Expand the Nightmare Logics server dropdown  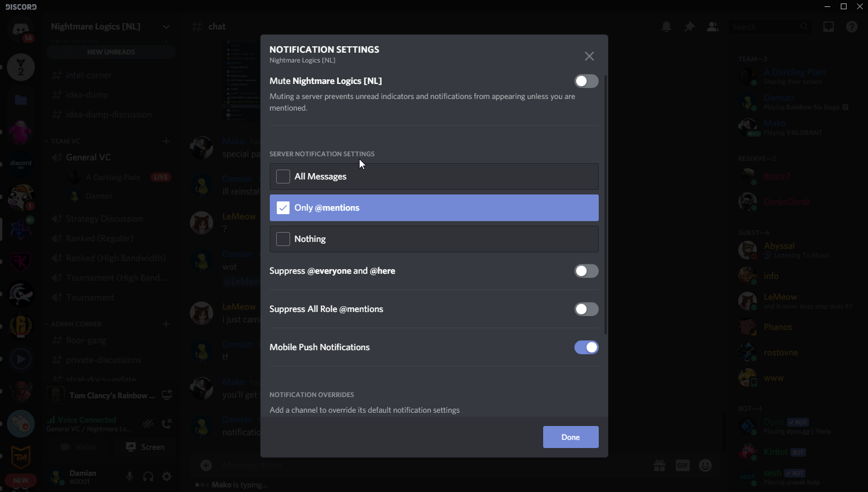166,27
